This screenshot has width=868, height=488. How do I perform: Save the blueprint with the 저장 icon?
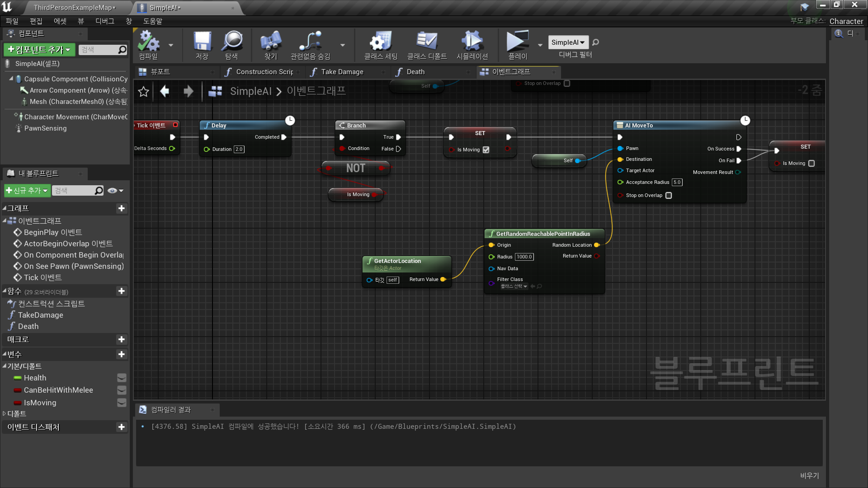tap(202, 44)
